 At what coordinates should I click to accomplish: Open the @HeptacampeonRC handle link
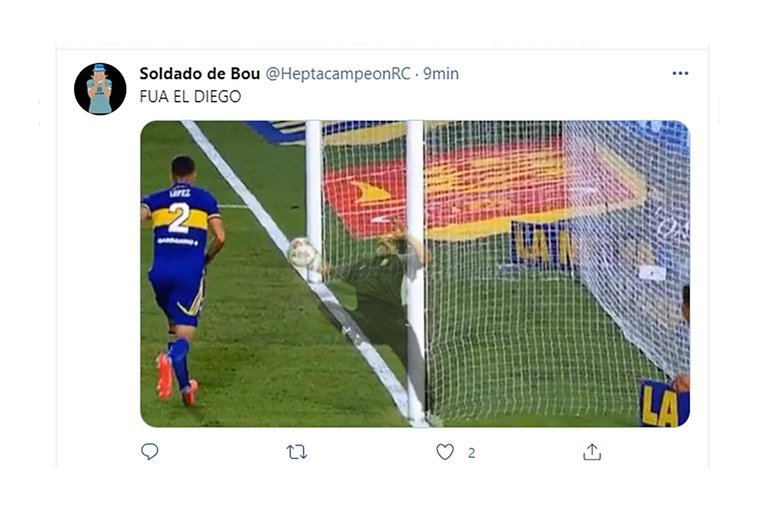[338, 73]
